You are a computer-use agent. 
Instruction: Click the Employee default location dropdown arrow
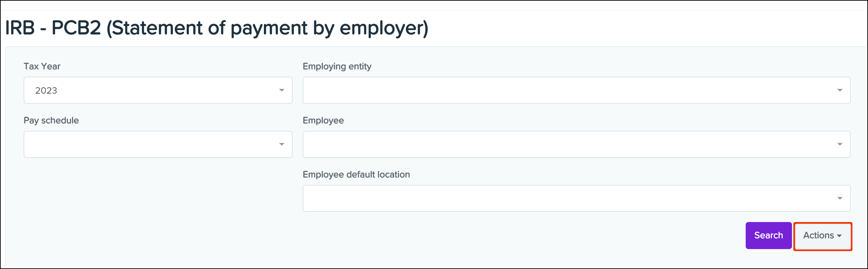840,198
